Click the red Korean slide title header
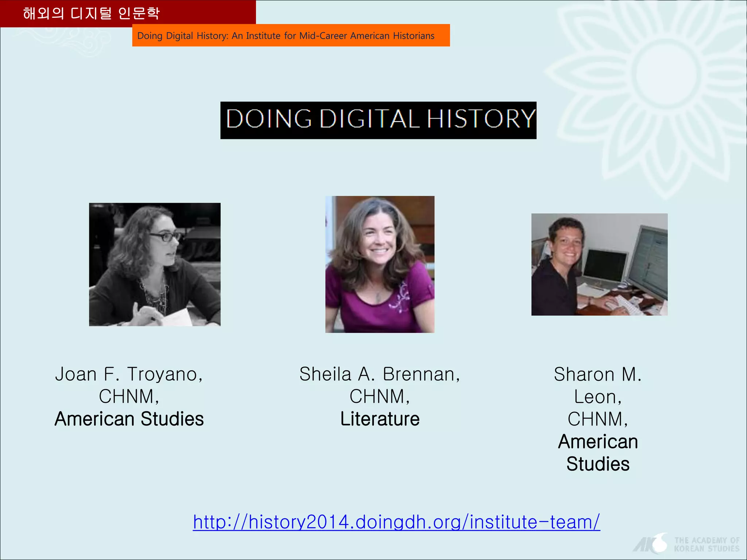The width and height of the screenshot is (747, 560). click(x=128, y=13)
